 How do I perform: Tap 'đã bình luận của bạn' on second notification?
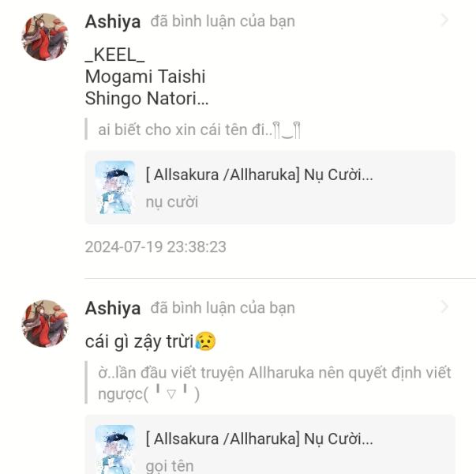(x=223, y=308)
